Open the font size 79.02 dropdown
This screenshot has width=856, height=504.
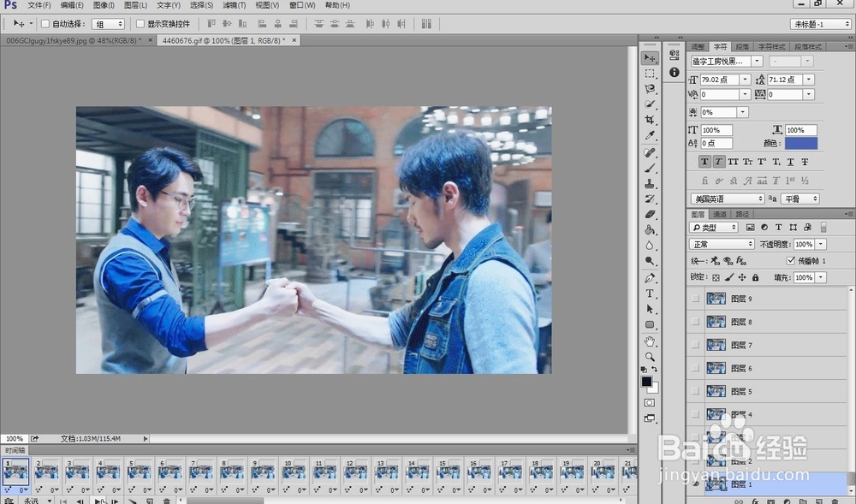coord(746,80)
